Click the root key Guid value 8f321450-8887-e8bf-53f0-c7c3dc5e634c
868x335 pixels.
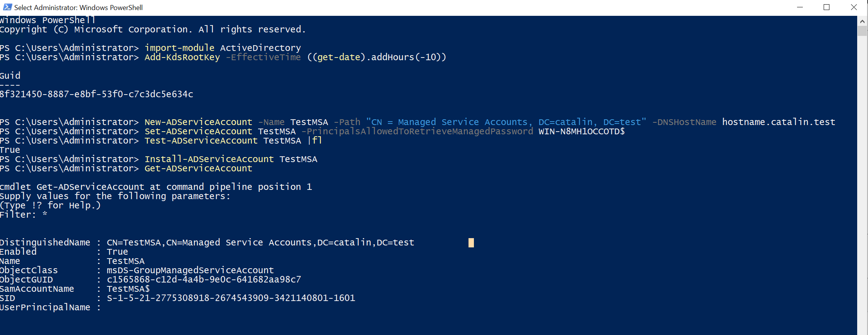(96, 94)
